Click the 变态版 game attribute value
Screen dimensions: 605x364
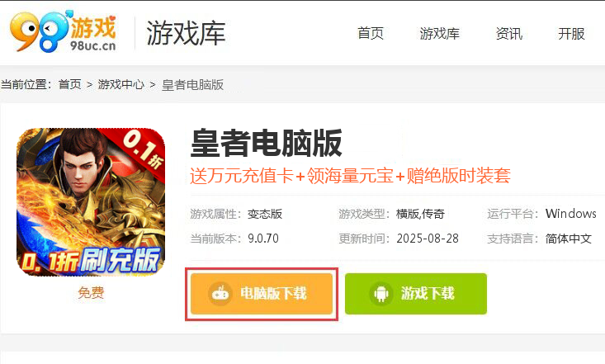[x=265, y=214]
